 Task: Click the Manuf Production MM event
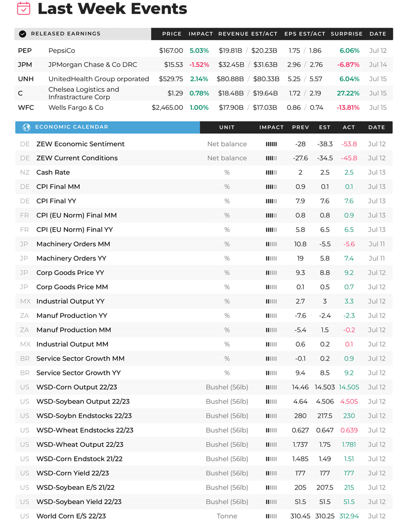[x=74, y=330]
